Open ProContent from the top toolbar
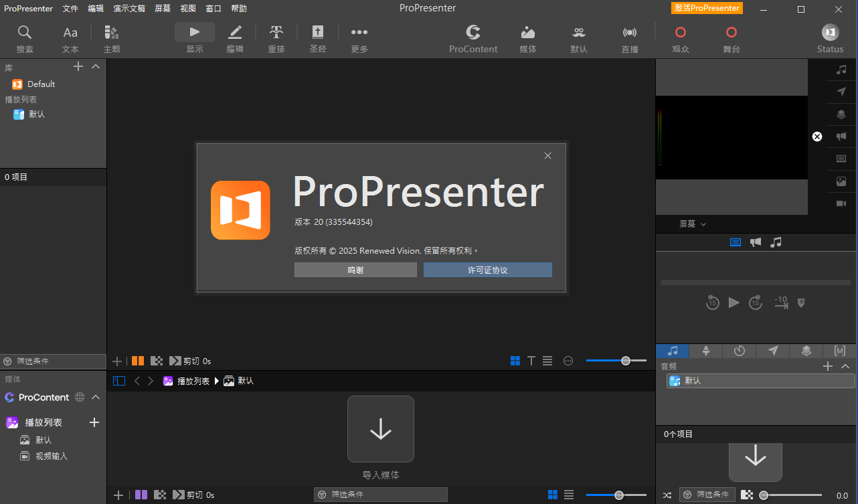Viewport: 858px width, 504px height. click(473, 33)
